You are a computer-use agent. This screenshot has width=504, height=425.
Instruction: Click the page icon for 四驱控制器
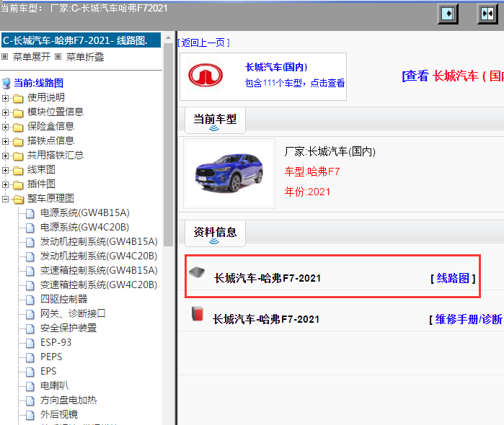30,300
